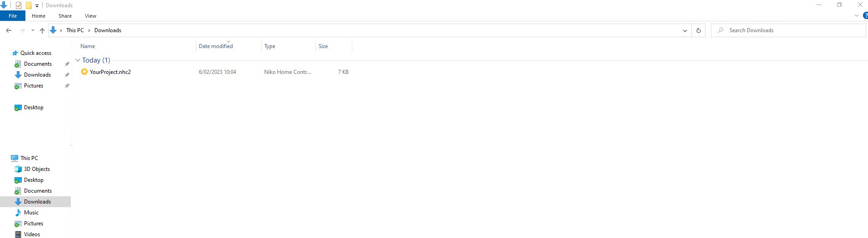Switch to the View ribbon tab
Image resolution: width=868 pixels, height=238 pixels.
(90, 16)
